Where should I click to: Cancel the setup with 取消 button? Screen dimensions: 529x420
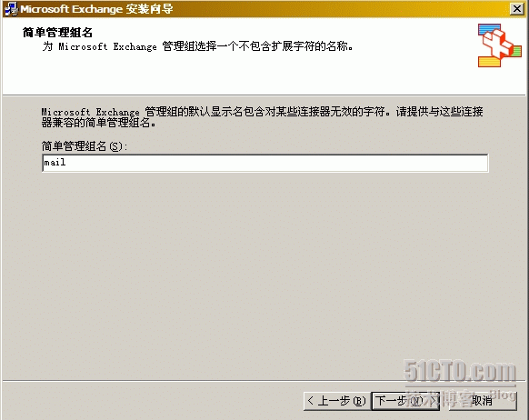[483, 401]
